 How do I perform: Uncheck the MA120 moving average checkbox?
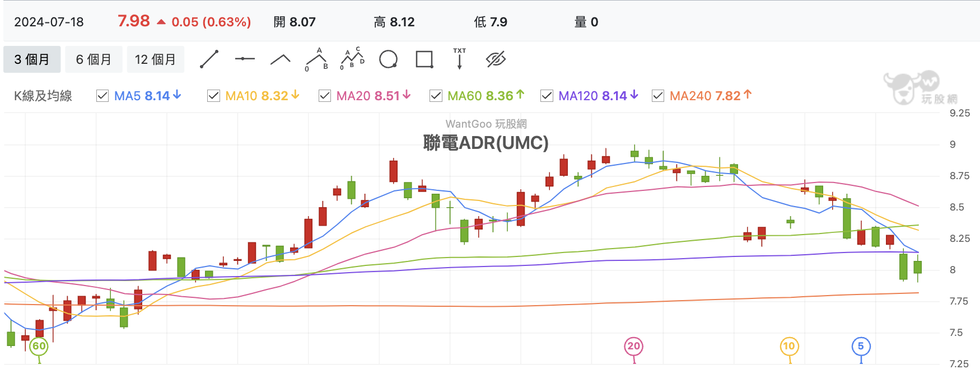(547, 96)
